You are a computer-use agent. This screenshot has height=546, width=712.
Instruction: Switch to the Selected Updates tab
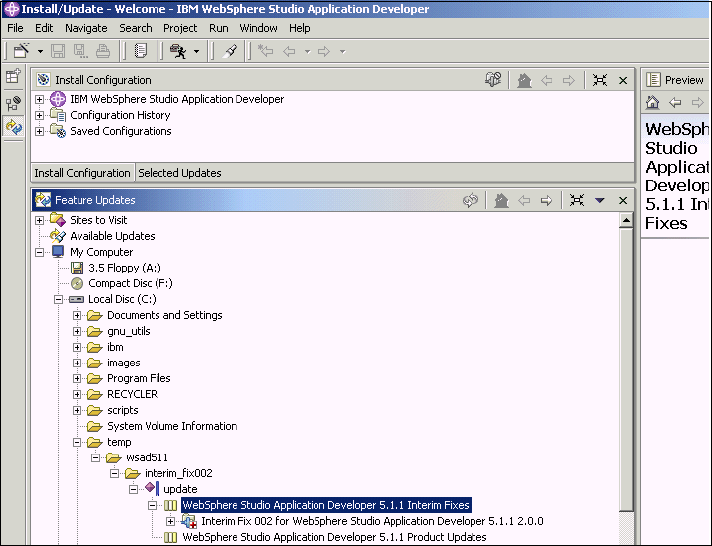[180, 173]
